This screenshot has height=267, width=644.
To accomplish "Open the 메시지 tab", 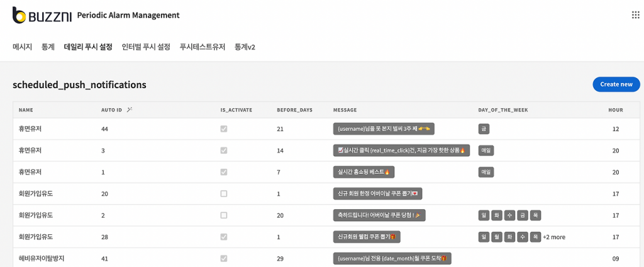I will [22, 47].
